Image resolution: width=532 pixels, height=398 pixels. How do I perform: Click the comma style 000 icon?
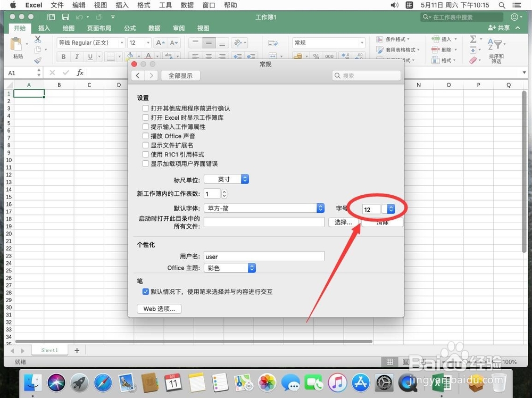(x=329, y=56)
